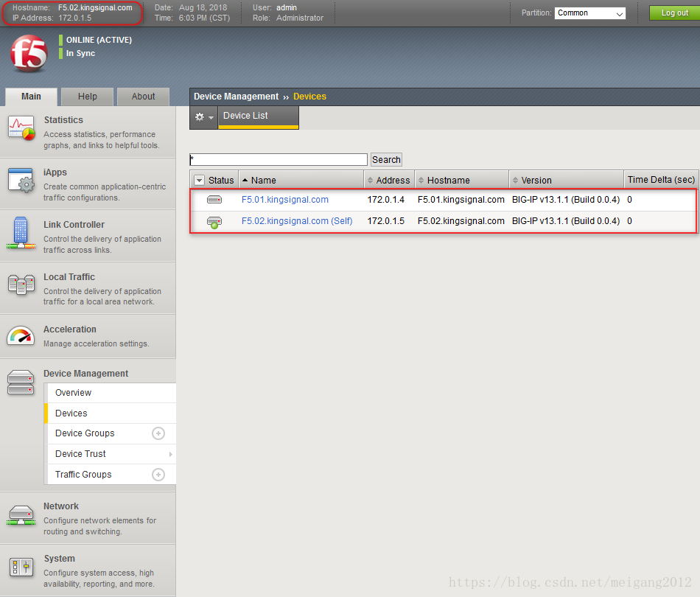Select version cell in F5.01 row

566,200
